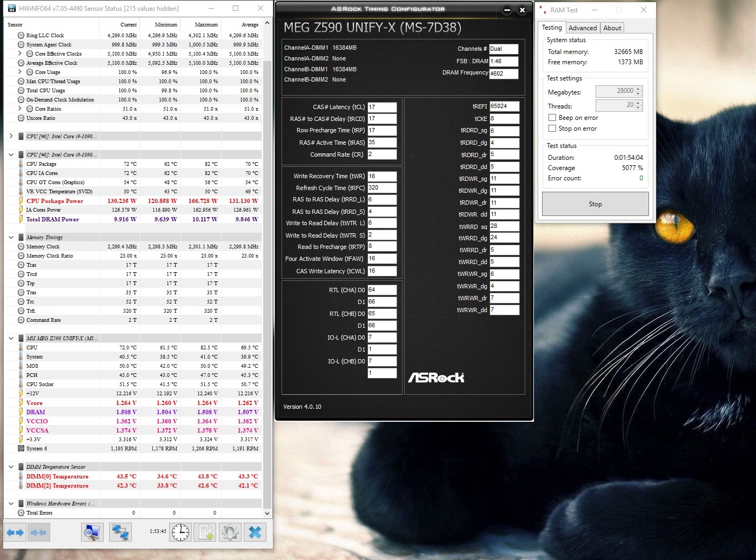Click the Stop button in RAM Test
The width and height of the screenshot is (756, 560).
[595, 204]
